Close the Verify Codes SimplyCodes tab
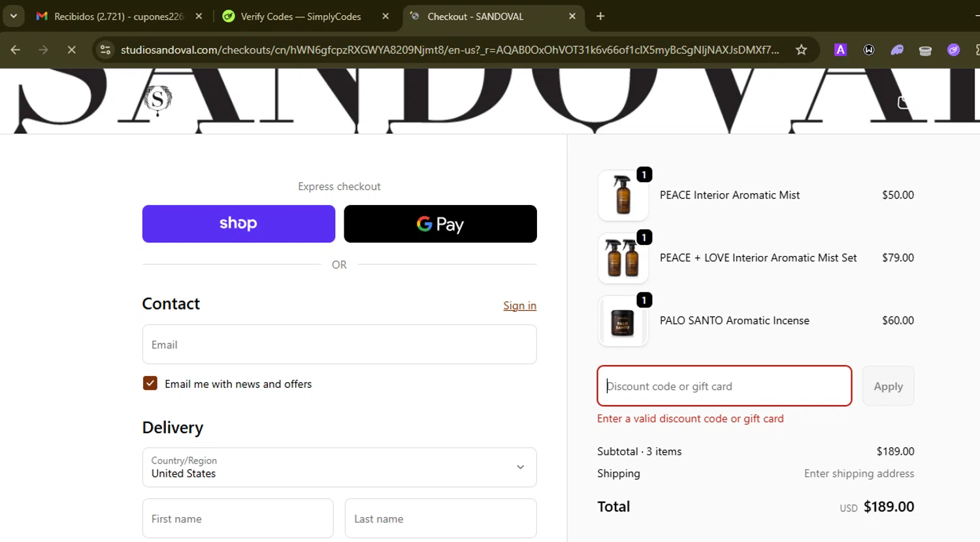This screenshot has height=542, width=980. pos(385,16)
